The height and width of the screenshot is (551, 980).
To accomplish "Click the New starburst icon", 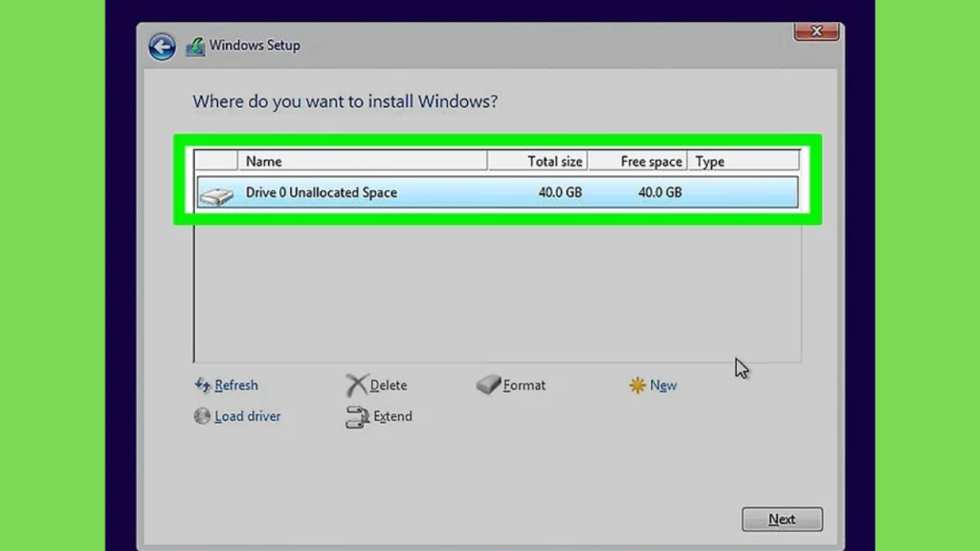I will [636, 385].
